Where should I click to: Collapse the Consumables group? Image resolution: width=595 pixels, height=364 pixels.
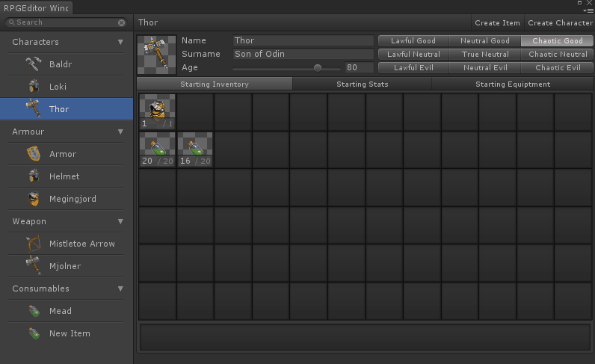(x=120, y=289)
